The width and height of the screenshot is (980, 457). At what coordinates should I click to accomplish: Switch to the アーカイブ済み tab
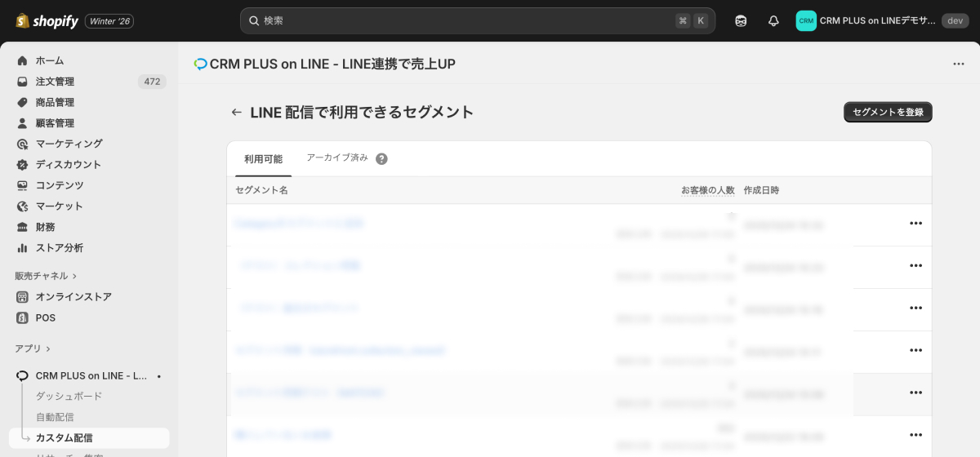[x=337, y=158]
